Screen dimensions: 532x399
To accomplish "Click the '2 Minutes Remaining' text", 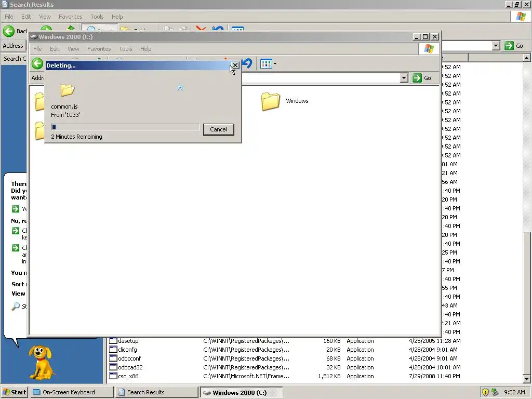I will point(76,137).
